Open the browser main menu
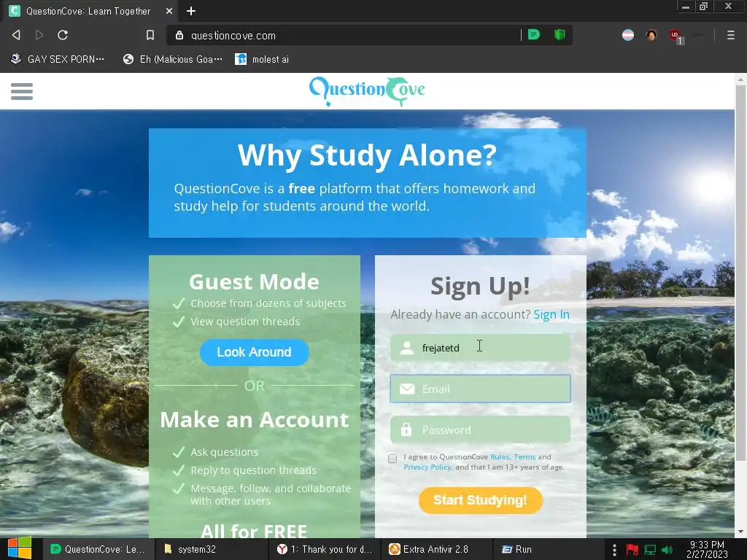This screenshot has height=560, width=747. pyautogui.click(x=730, y=35)
